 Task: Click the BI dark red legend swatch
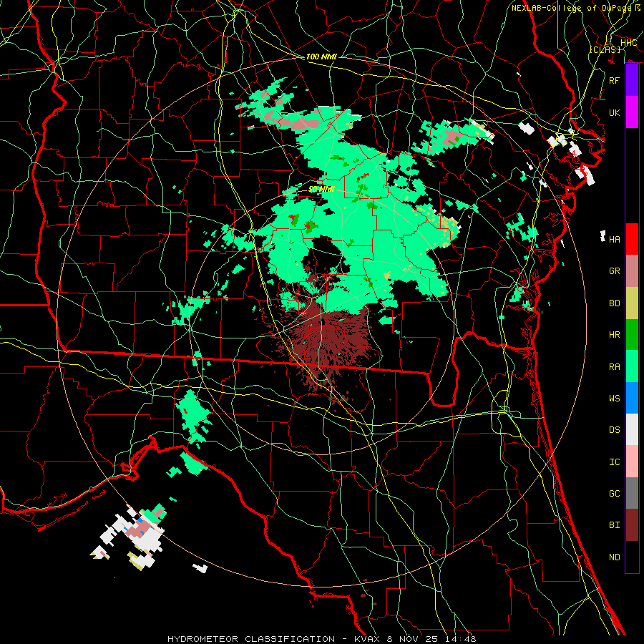632,525
